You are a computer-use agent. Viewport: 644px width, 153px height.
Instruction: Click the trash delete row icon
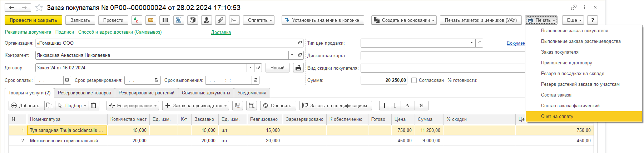tap(94, 105)
